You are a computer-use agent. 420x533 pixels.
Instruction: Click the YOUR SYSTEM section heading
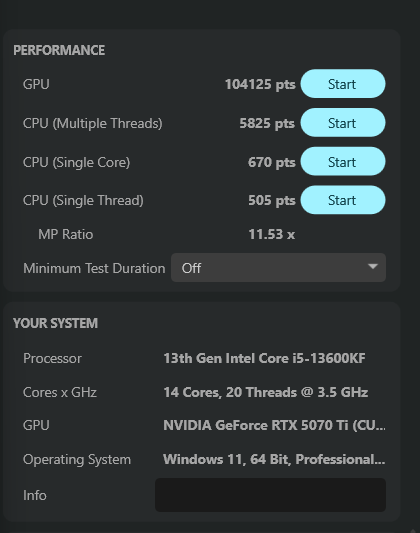(55, 323)
